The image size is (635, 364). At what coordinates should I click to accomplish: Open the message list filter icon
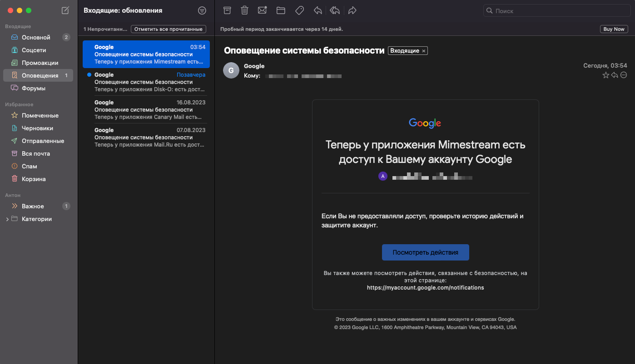pos(202,10)
